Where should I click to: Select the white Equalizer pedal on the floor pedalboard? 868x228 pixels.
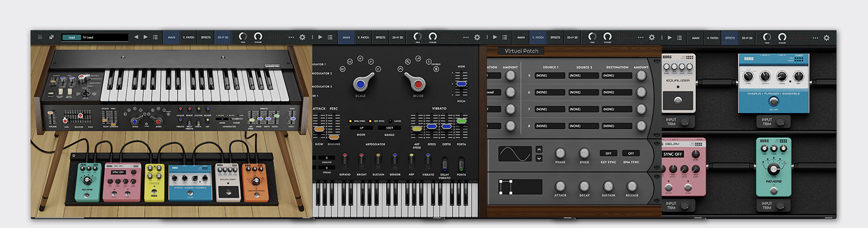click(228, 182)
